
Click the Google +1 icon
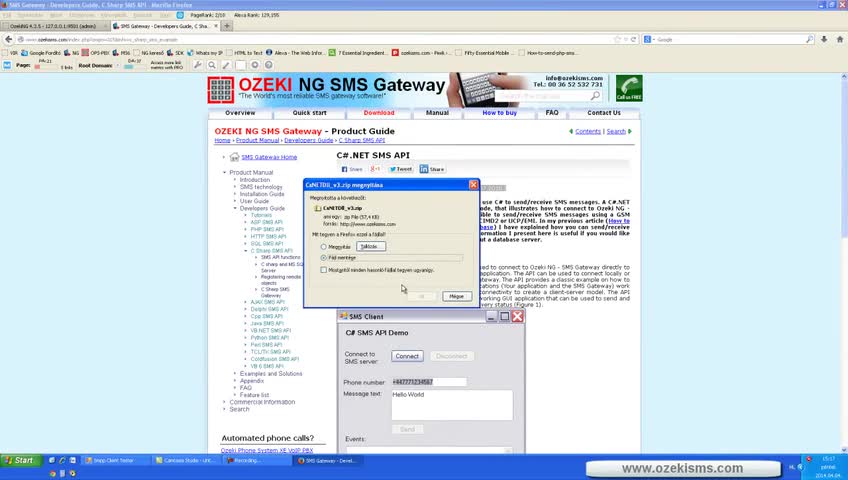click(x=375, y=169)
